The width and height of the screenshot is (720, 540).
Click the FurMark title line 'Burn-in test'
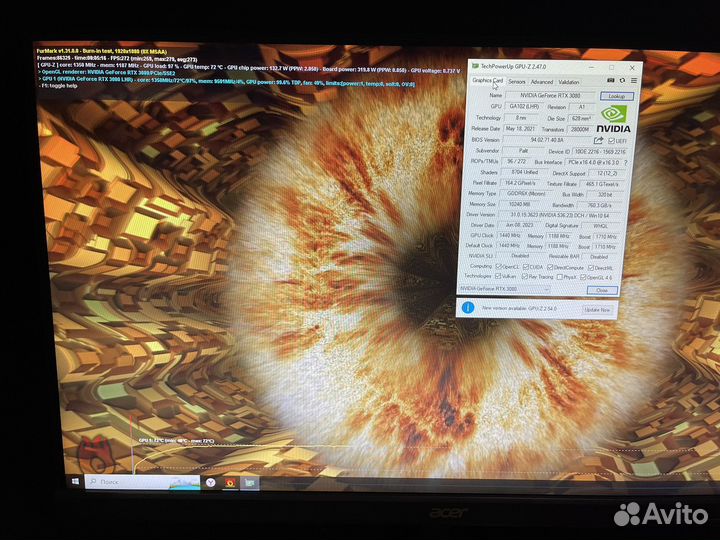[x=101, y=51]
